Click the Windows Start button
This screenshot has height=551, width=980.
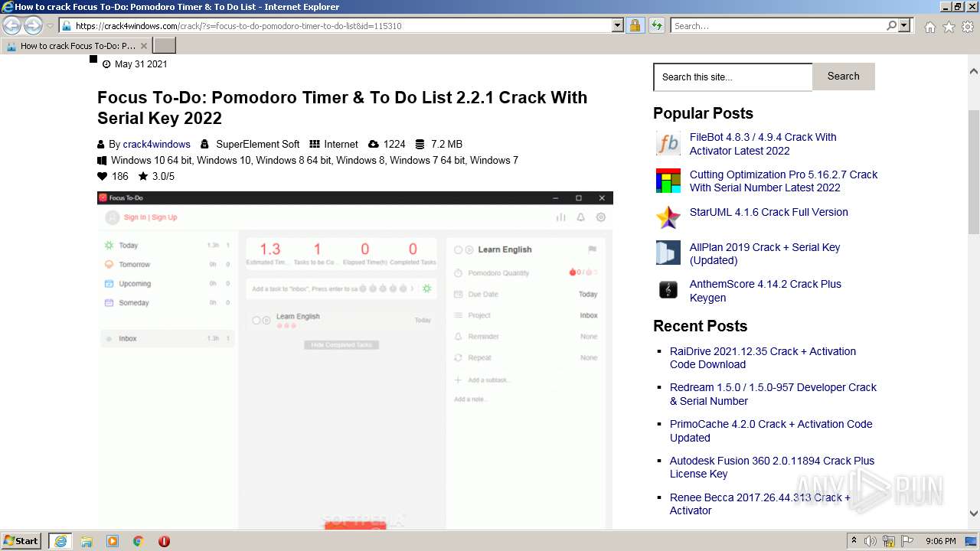click(x=21, y=540)
